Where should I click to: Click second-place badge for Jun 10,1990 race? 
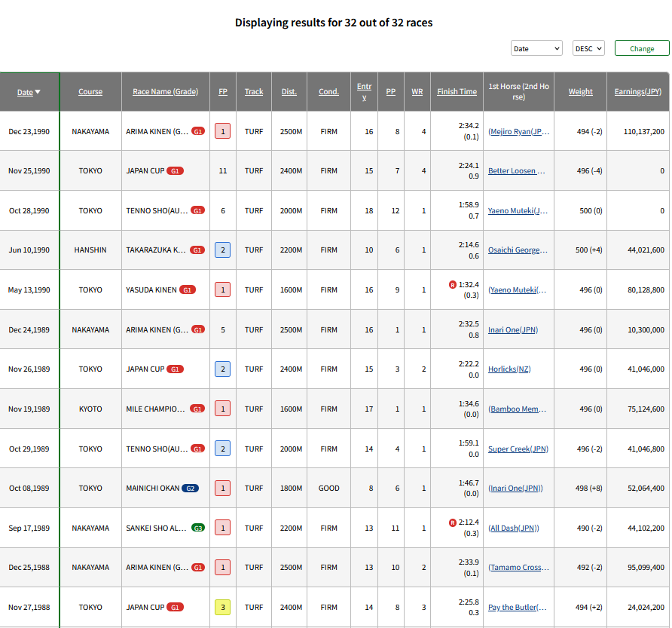coord(223,250)
